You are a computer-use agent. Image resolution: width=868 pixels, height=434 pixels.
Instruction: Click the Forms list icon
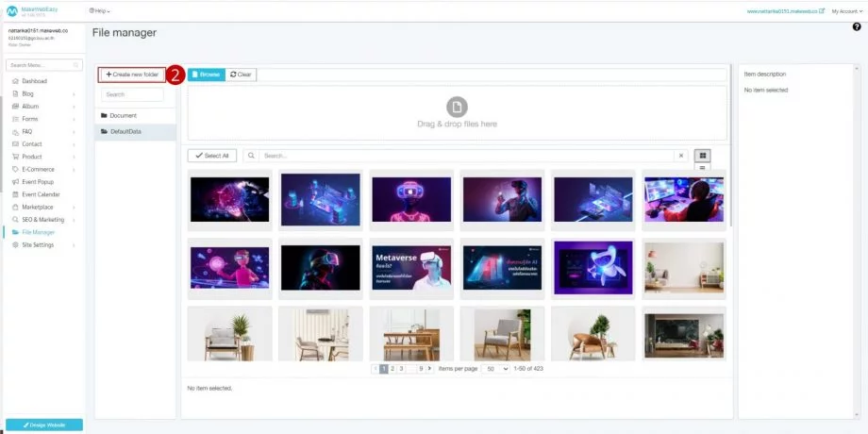tap(15, 119)
